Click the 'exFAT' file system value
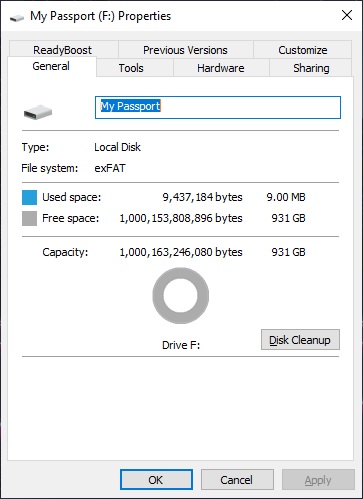The height and width of the screenshot is (499, 363). [x=110, y=168]
